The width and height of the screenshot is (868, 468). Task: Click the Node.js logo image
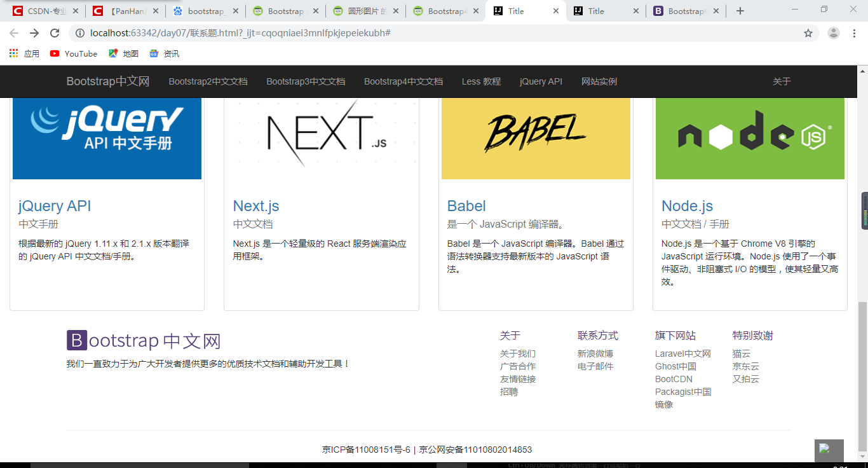pyautogui.click(x=750, y=138)
